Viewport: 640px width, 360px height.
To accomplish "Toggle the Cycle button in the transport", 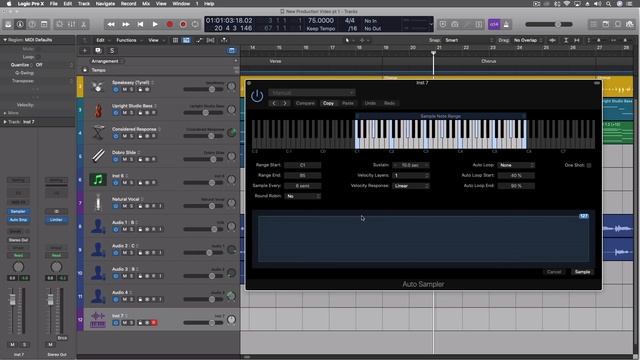I will tap(196, 24).
